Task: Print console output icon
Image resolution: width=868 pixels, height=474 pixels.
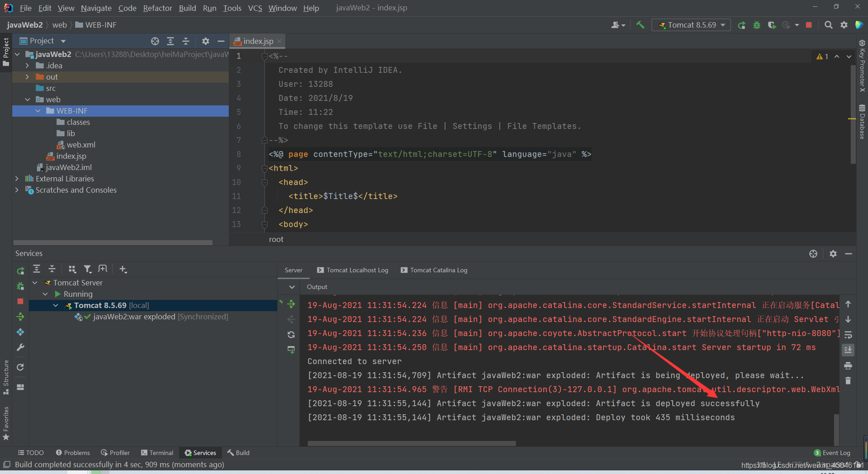Action: [848, 365]
